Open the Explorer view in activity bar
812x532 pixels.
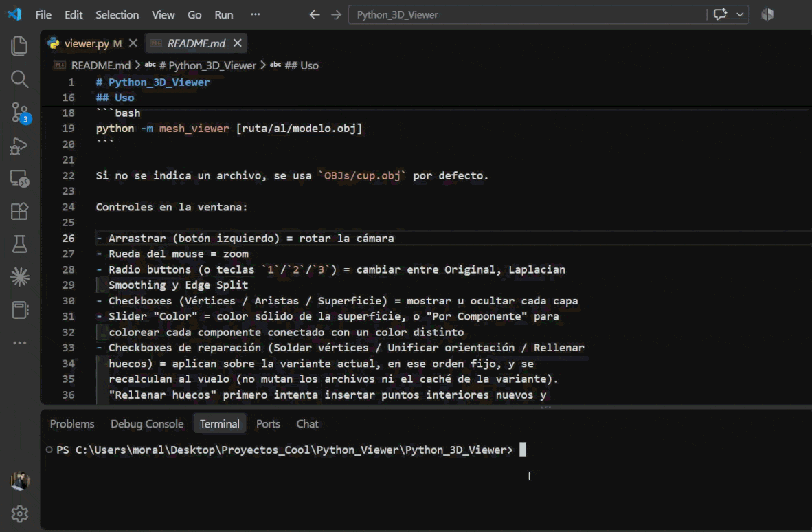(19, 46)
